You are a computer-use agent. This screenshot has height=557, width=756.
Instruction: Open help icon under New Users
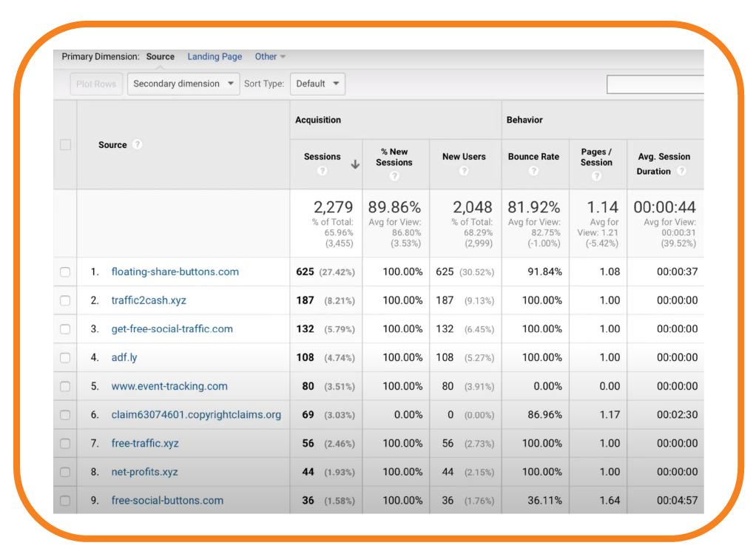(464, 171)
